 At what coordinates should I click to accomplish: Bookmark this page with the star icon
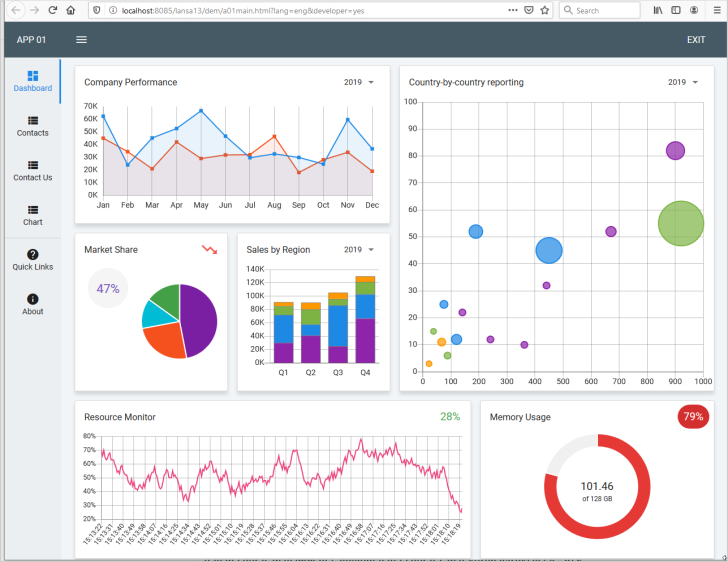point(545,10)
